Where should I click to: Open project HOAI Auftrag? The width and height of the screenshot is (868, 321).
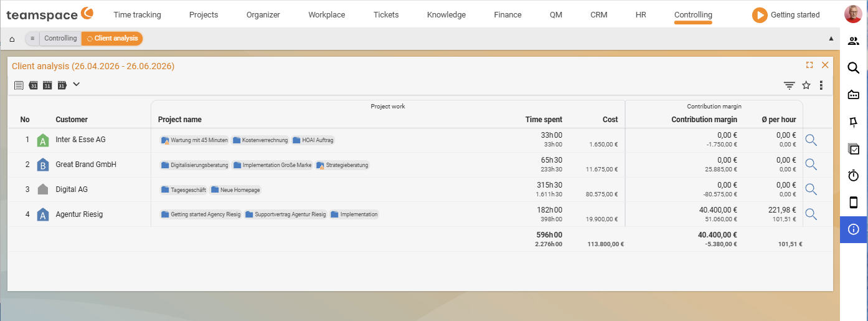tap(313, 140)
